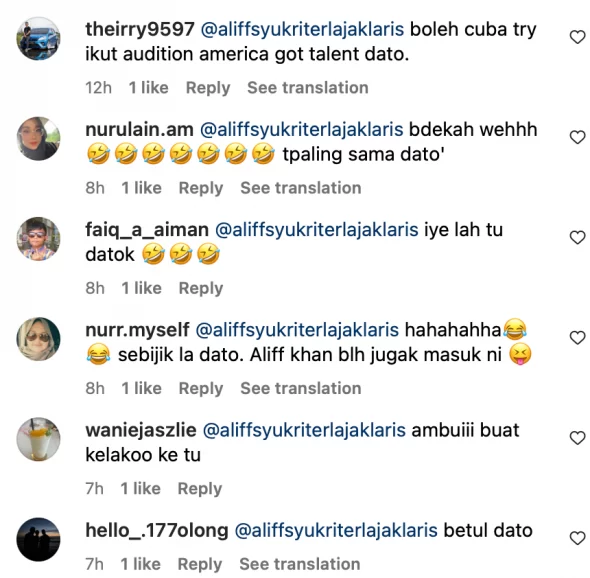Reply to theirry9597's comment
590x578 pixels.
(x=208, y=88)
